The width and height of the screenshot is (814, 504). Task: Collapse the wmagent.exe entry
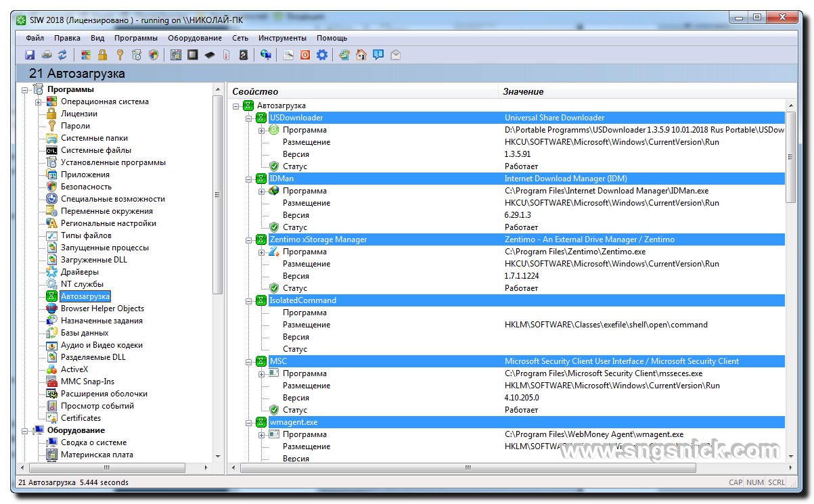pos(249,422)
